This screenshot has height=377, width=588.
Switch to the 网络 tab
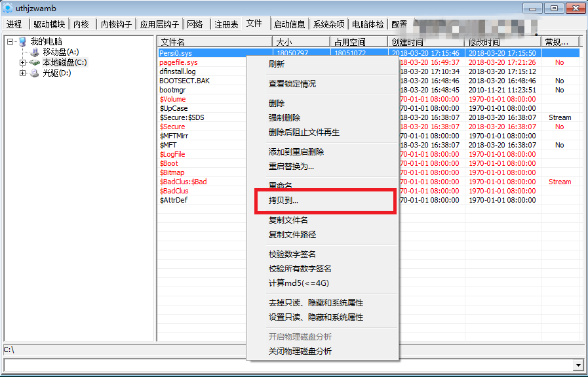click(x=195, y=24)
